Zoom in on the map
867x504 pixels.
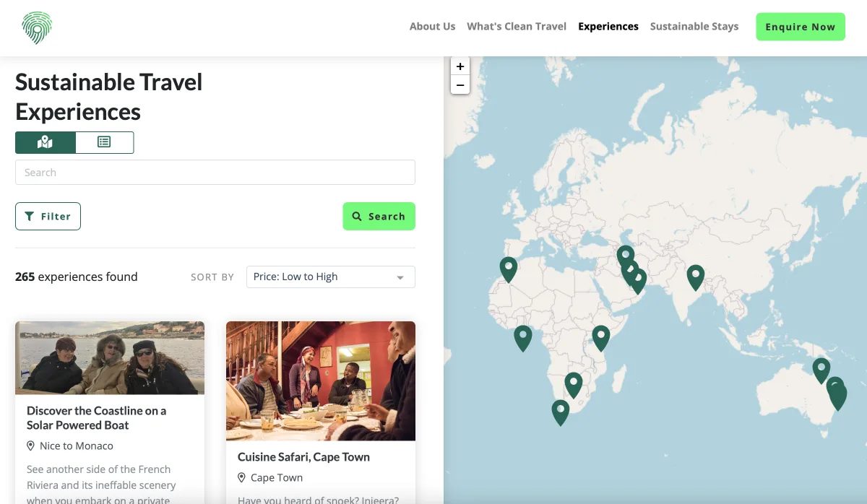[460, 66]
